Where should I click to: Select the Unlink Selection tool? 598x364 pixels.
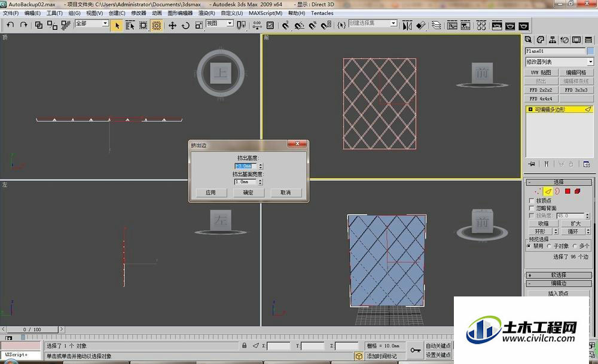tap(52, 25)
